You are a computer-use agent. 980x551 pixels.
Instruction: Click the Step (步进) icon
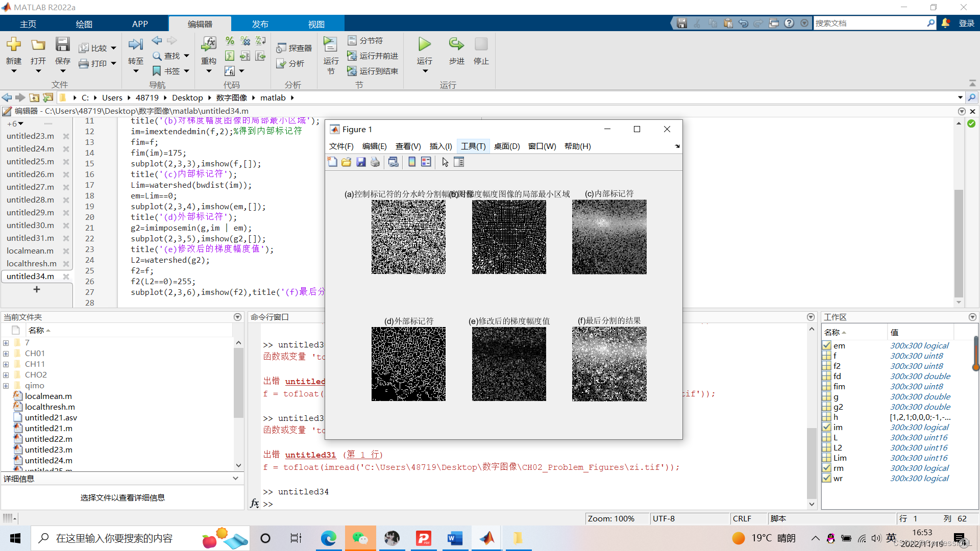click(456, 45)
